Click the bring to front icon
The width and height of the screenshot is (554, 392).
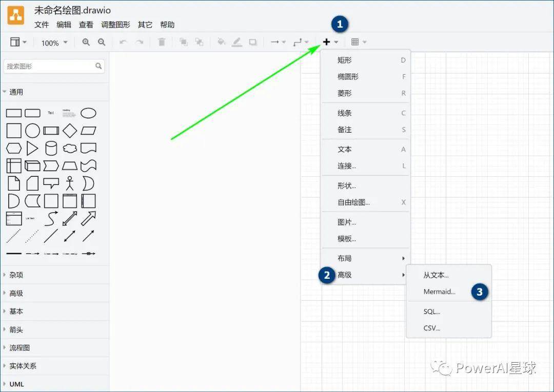coord(183,42)
